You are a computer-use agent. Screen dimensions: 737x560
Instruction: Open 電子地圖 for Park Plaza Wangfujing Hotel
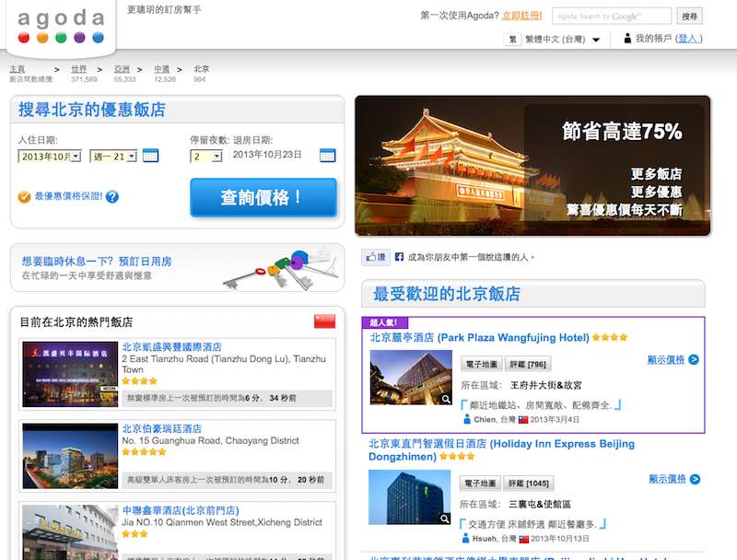click(x=481, y=364)
